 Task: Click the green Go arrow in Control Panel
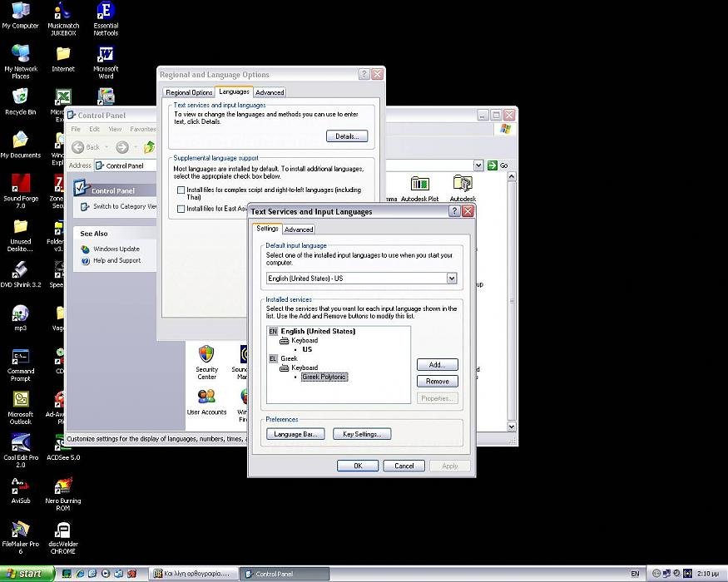coord(493,165)
